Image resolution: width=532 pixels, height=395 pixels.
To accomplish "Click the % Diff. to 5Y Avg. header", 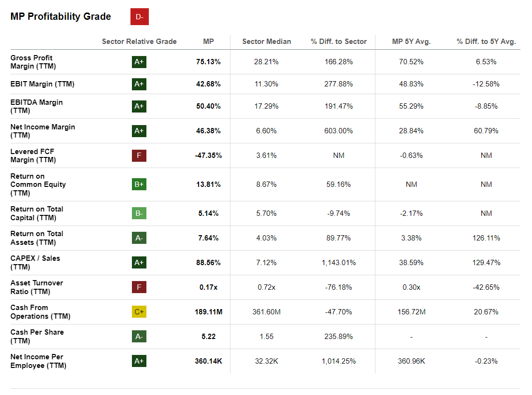I will tap(486, 42).
